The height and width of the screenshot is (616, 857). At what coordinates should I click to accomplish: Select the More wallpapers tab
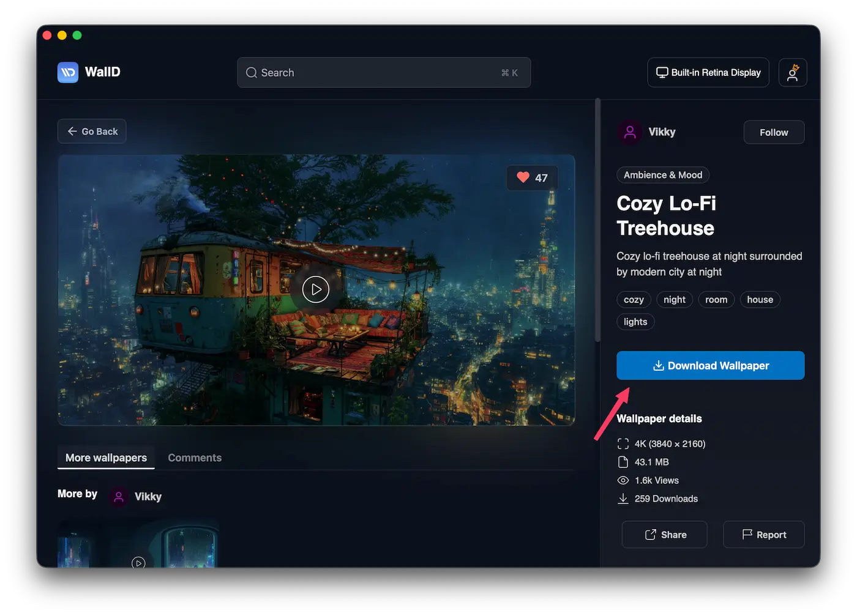[x=106, y=458]
